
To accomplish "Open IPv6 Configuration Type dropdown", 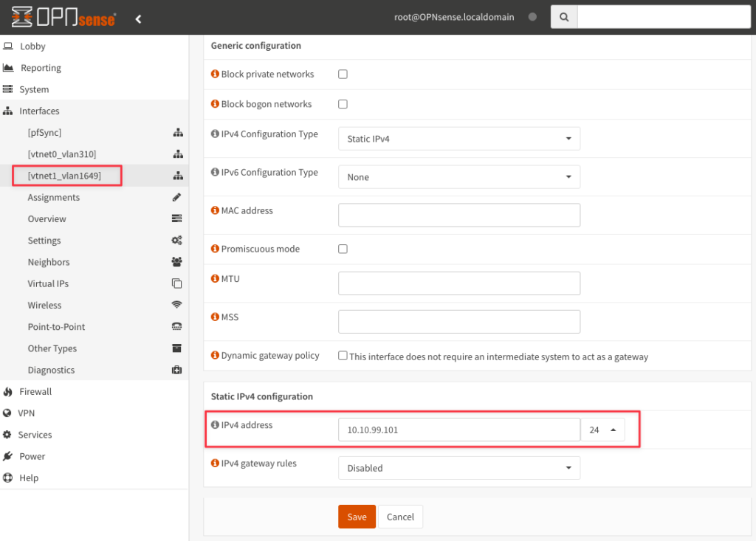I will tap(459, 177).
